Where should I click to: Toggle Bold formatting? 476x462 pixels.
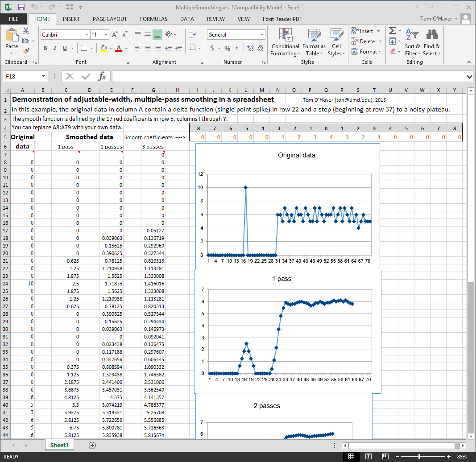pyautogui.click(x=45, y=48)
